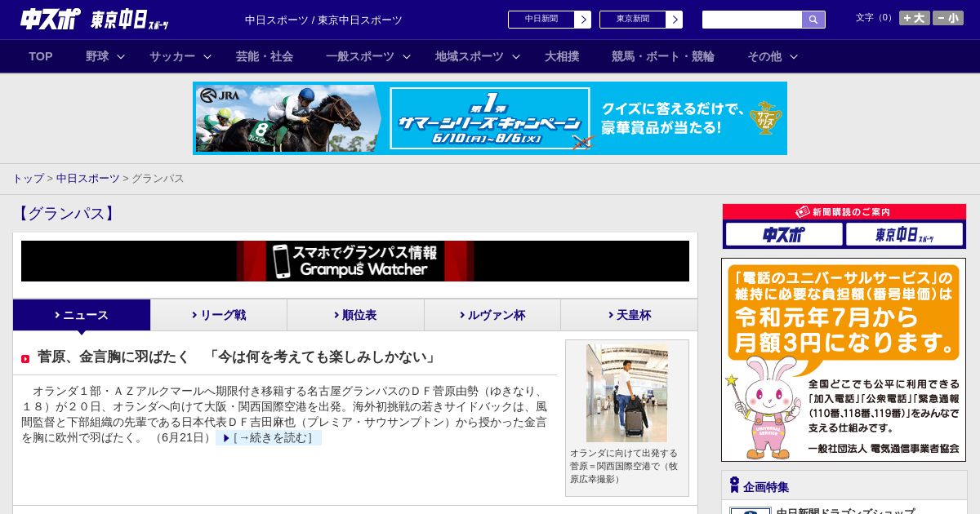Image resolution: width=980 pixels, height=514 pixels.
Task: Expand the サッカー menu dropdown
Action: point(180,56)
